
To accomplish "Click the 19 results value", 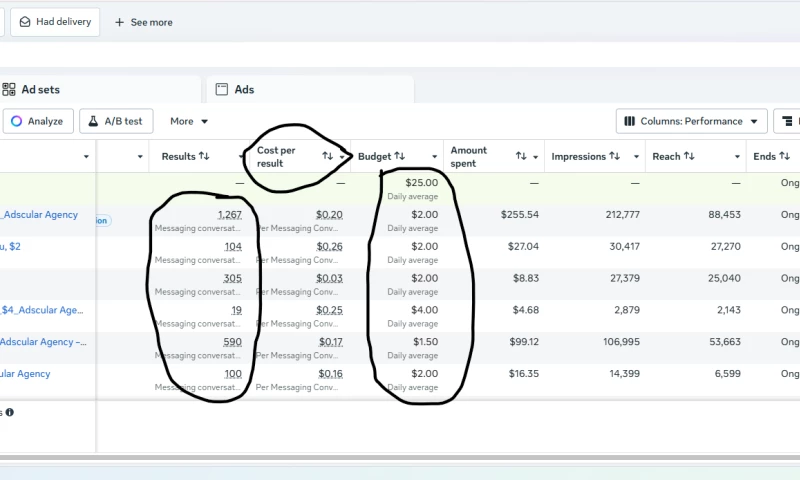I will pos(237,310).
